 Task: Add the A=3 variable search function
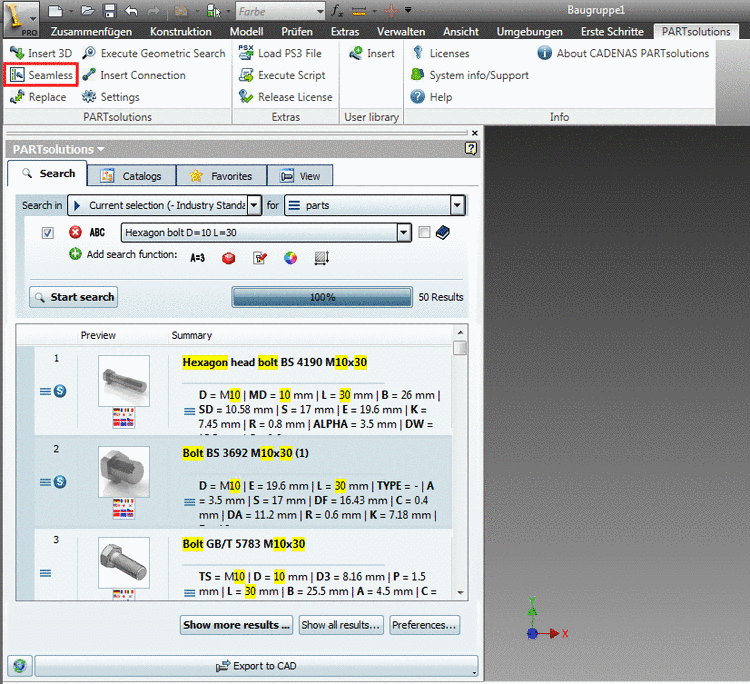click(x=197, y=258)
